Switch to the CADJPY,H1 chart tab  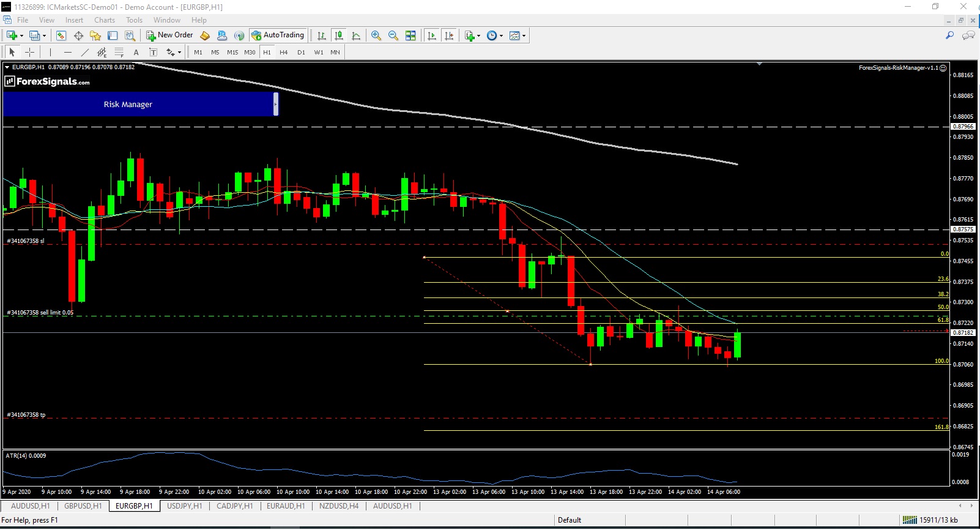234,506
